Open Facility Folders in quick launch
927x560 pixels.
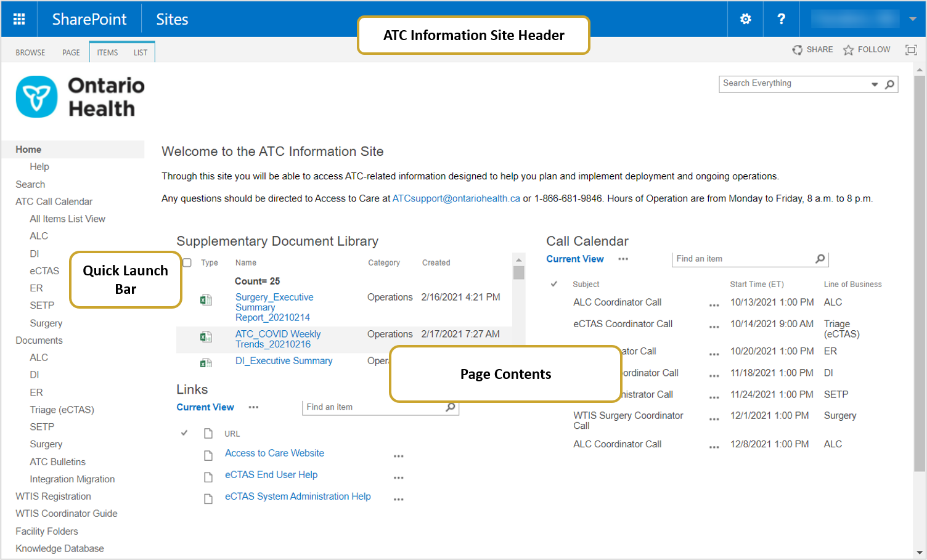[x=47, y=531]
